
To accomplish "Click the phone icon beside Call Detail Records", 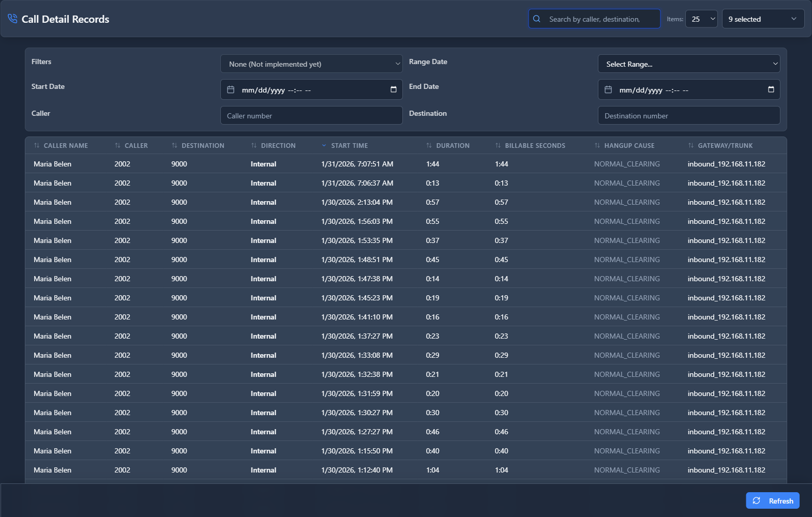I will click(12, 19).
